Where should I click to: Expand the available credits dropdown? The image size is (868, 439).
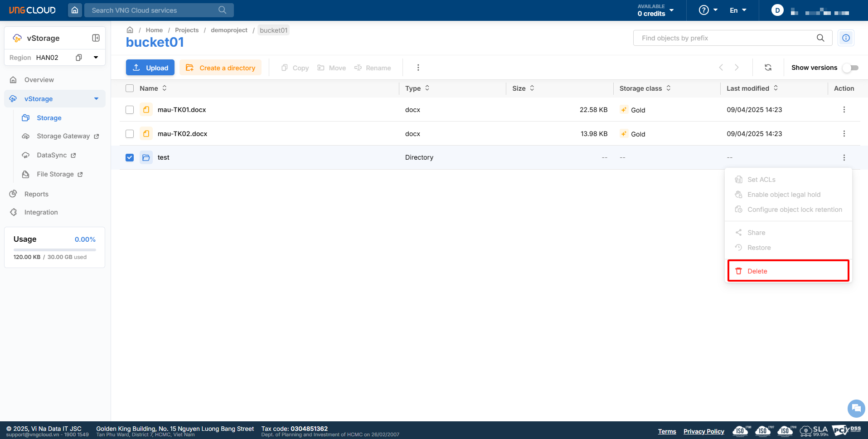click(671, 10)
